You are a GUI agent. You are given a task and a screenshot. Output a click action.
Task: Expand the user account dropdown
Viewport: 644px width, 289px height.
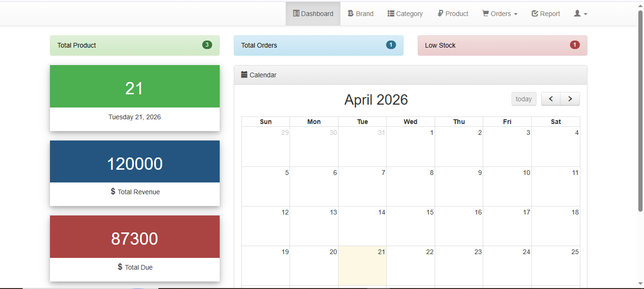pyautogui.click(x=580, y=14)
